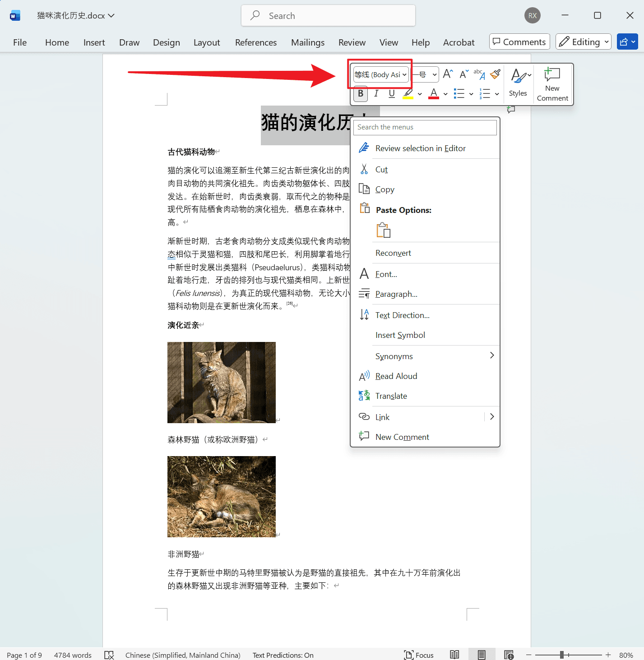The image size is (644, 660).
Task: Apply red font color swatch
Action: tap(433, 94)
